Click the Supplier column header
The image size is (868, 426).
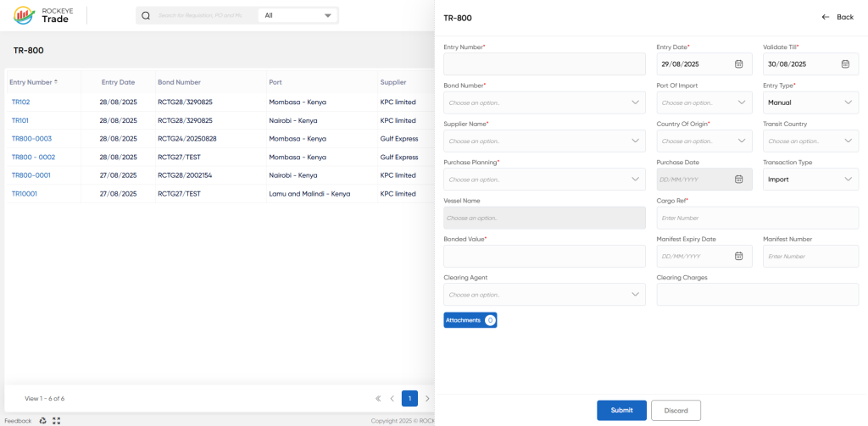click(x=393, y=82)
